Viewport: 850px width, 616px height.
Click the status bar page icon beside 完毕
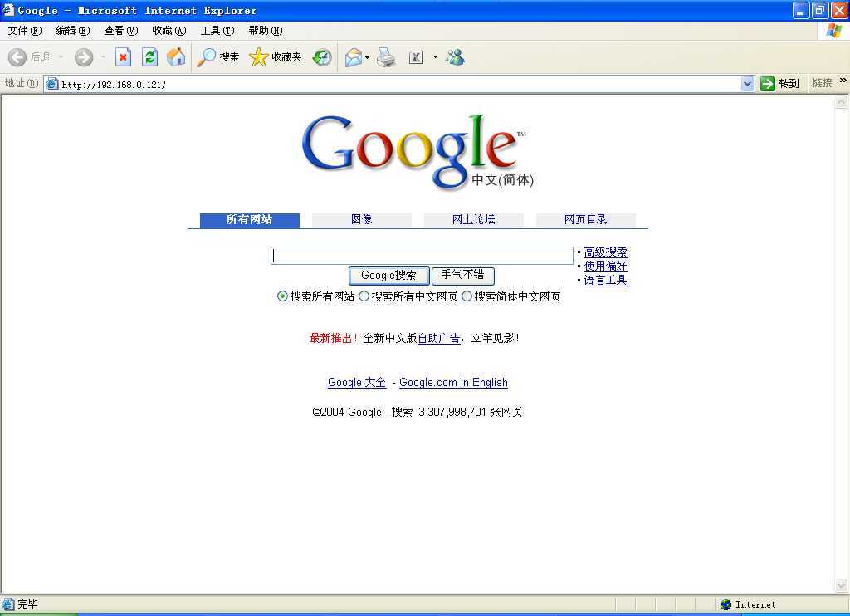(x=8, y=604)
